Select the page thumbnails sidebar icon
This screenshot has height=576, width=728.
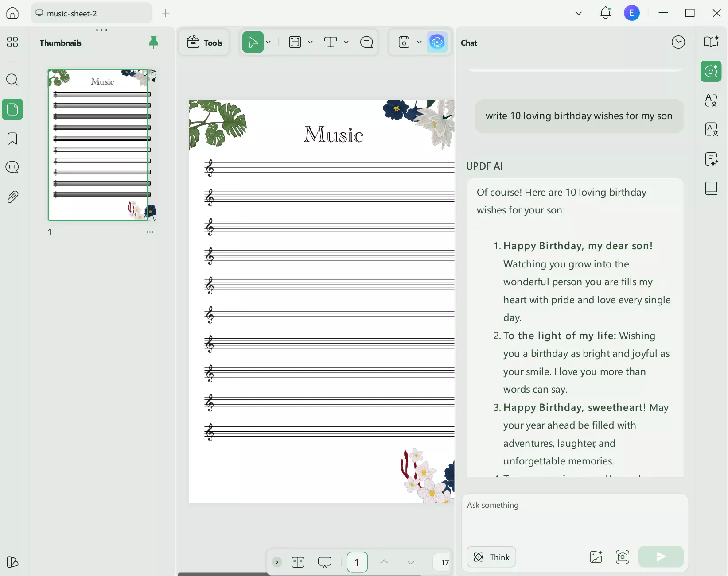12,109
